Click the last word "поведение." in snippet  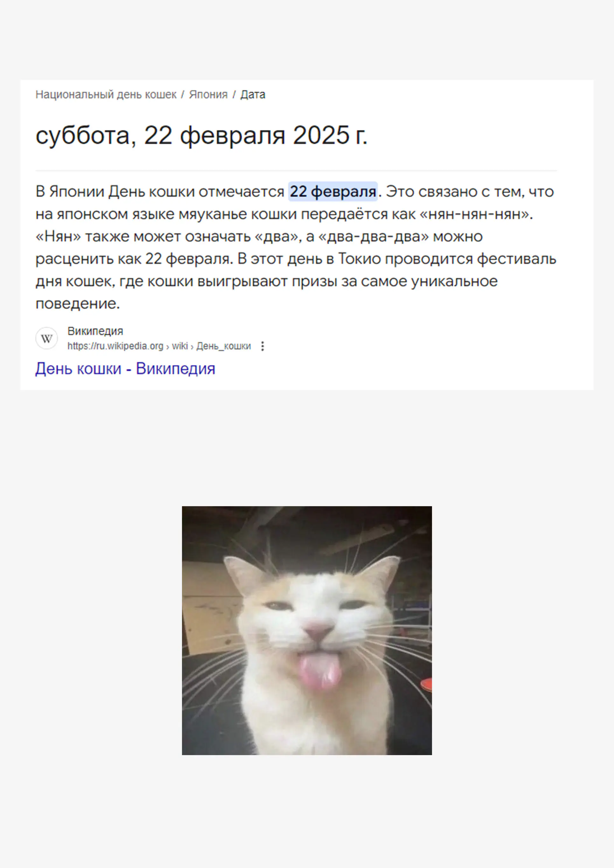(78, 304)
